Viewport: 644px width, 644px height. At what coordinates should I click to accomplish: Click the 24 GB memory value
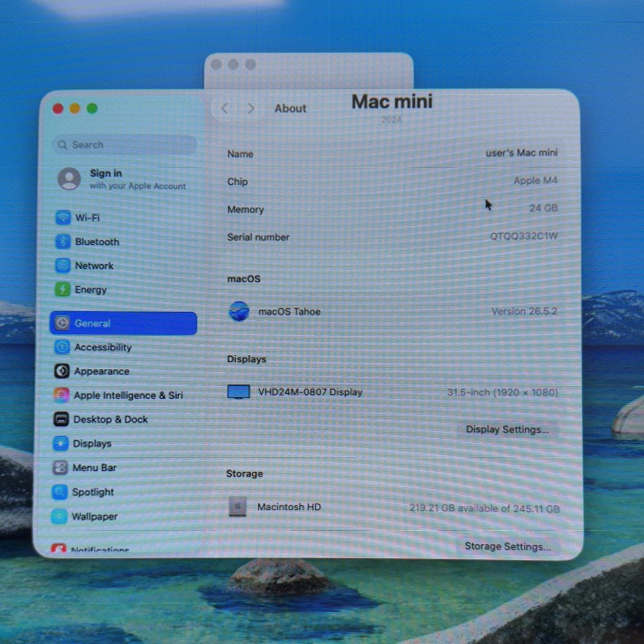coord(543,208)
